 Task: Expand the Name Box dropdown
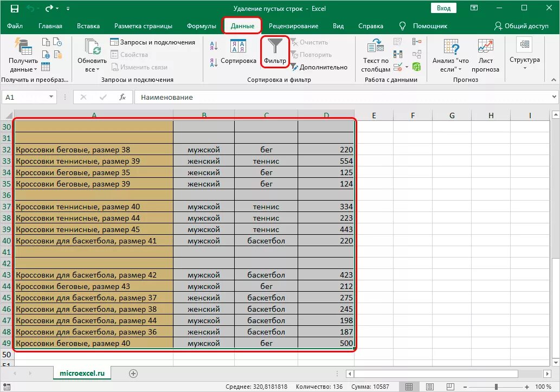[51, 97]
